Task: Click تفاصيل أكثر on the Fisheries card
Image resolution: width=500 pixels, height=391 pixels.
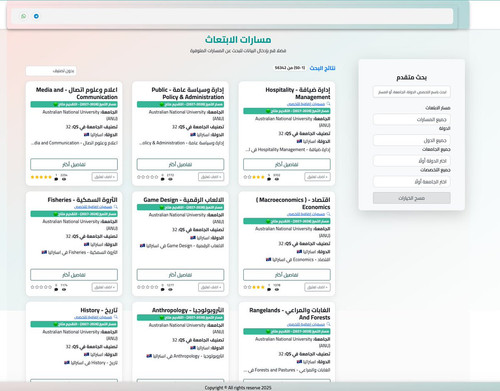Action: click(x=74, y=275)
